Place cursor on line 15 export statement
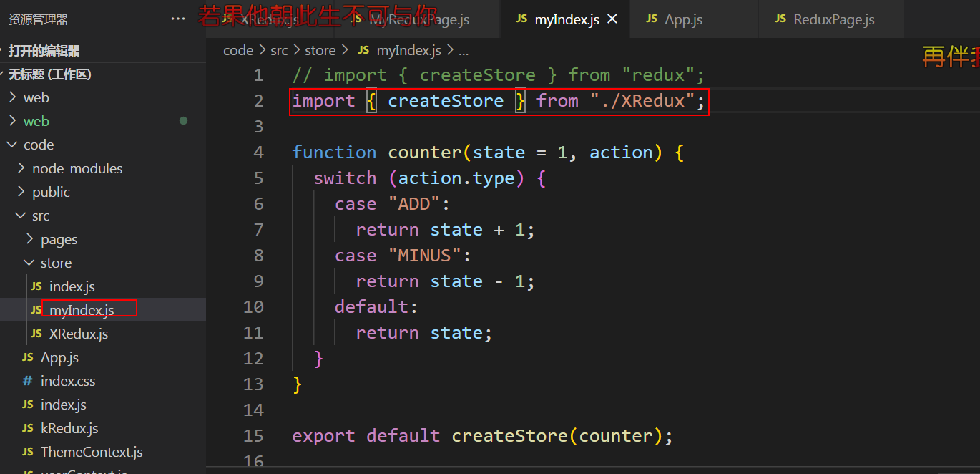 482,436
